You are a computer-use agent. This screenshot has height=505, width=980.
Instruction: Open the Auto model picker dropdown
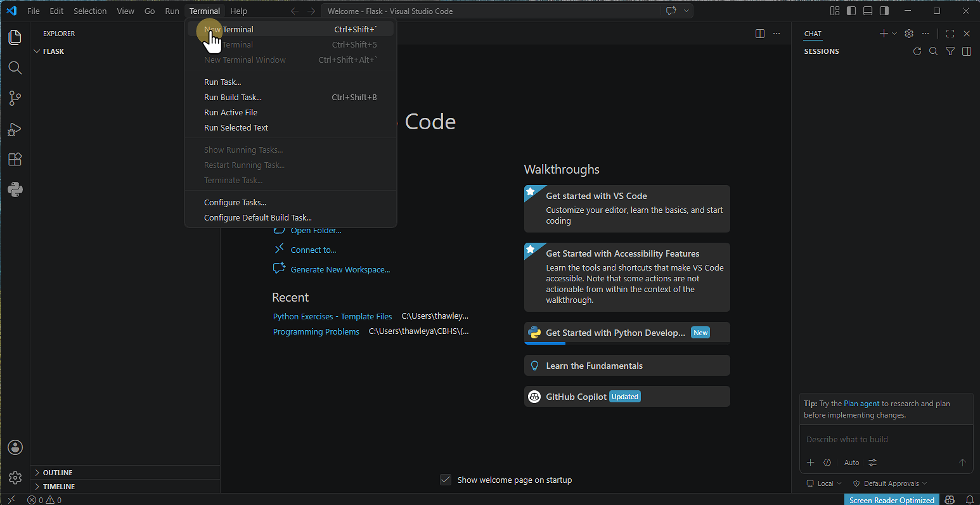[x=851, y=463]
